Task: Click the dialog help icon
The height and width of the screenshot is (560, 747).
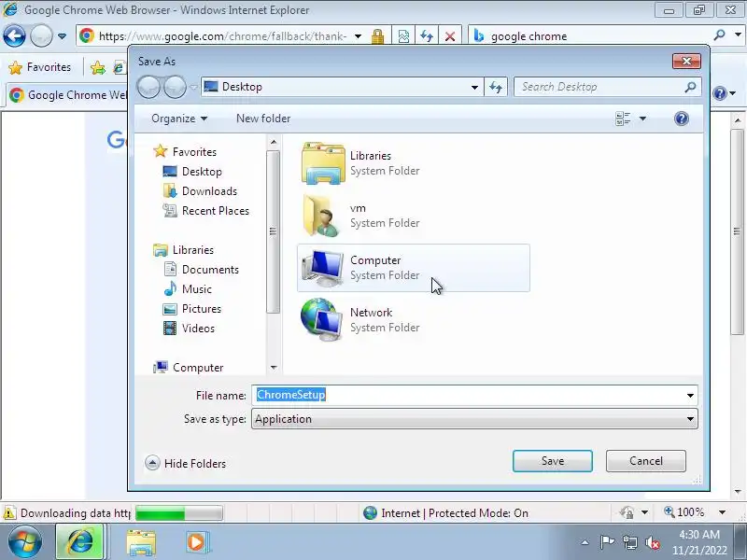Action: [682, 119]
